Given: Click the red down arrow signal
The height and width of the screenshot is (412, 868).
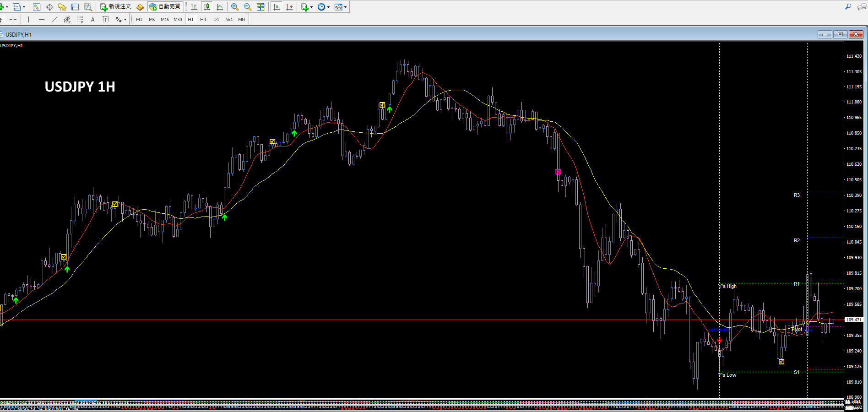Looking at the screenshot, I should tap(719, 340).
